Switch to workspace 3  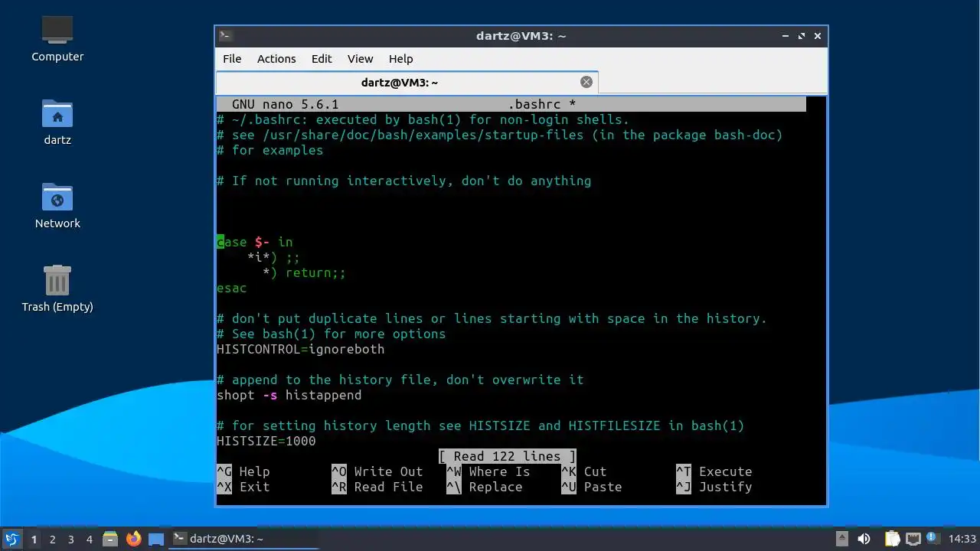pyautogui.click(x=70, y=539)
